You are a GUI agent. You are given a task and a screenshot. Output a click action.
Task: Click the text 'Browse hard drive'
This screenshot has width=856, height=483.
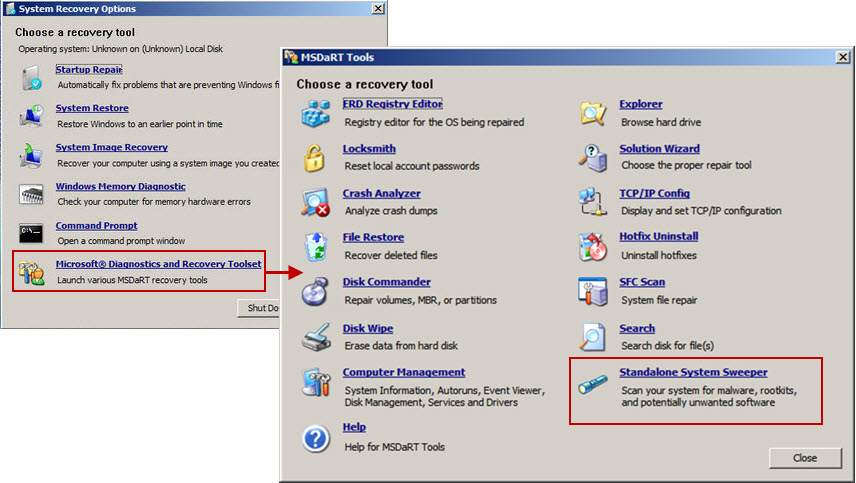pos(661,122)
